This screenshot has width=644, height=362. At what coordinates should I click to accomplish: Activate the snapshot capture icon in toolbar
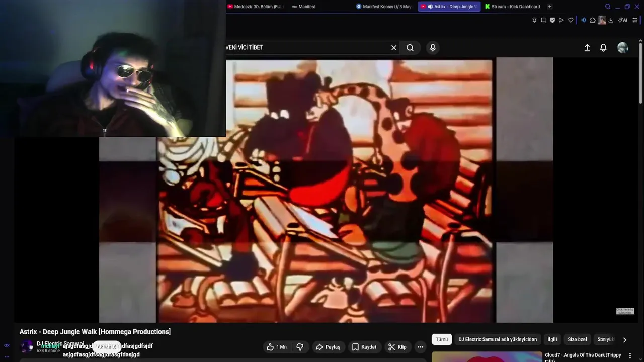543,20
